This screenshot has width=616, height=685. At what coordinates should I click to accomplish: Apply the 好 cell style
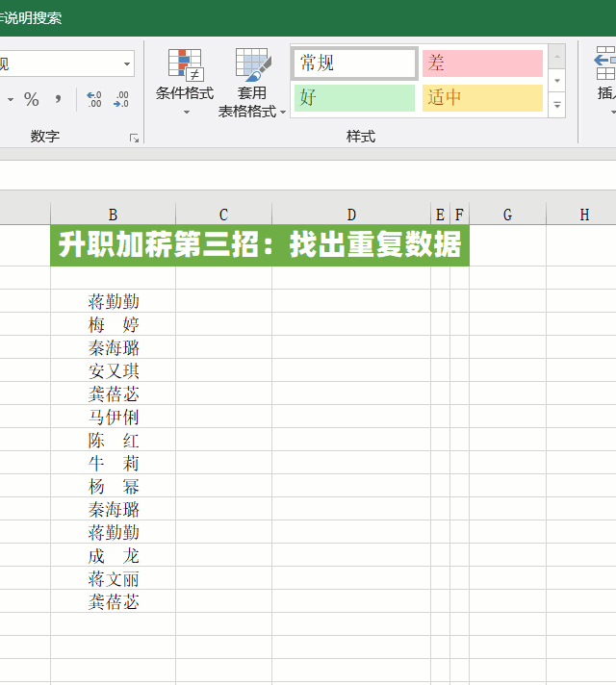(354, 97)
